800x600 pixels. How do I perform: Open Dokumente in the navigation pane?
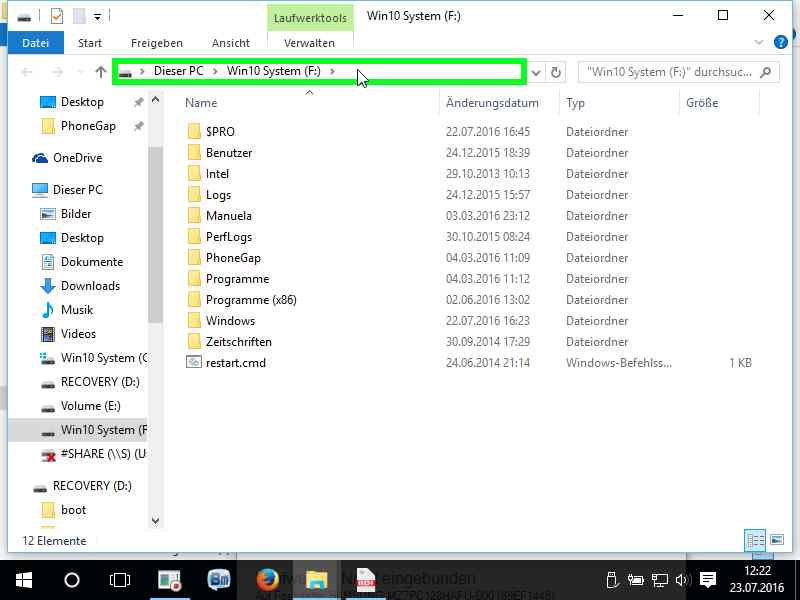(92, 262)
